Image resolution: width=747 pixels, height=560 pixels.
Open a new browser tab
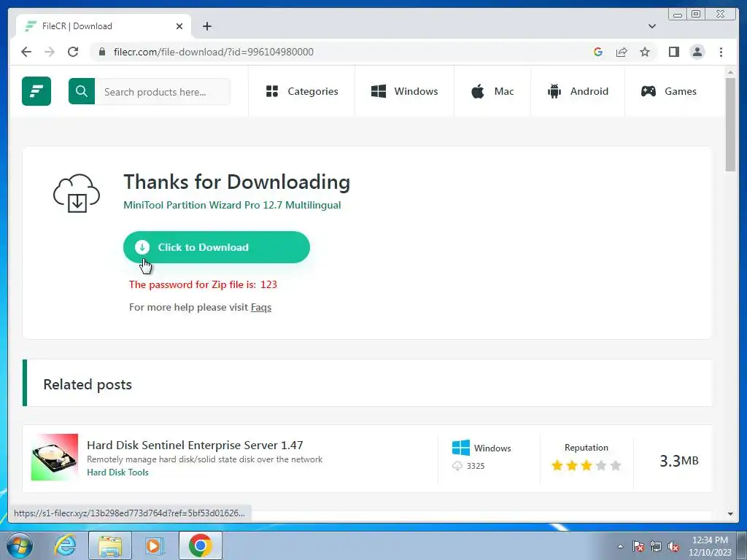[x=206, y=26]
